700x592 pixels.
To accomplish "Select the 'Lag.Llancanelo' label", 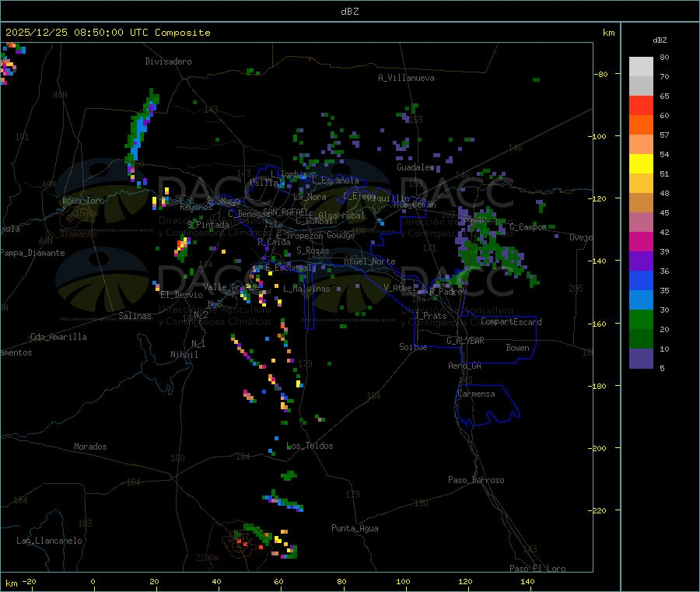I will click(50, 541).
